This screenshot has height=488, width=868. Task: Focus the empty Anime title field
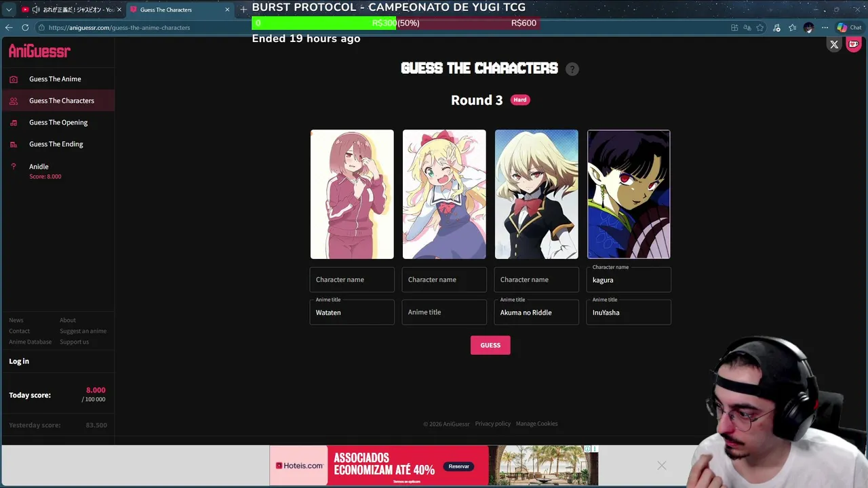444,312
